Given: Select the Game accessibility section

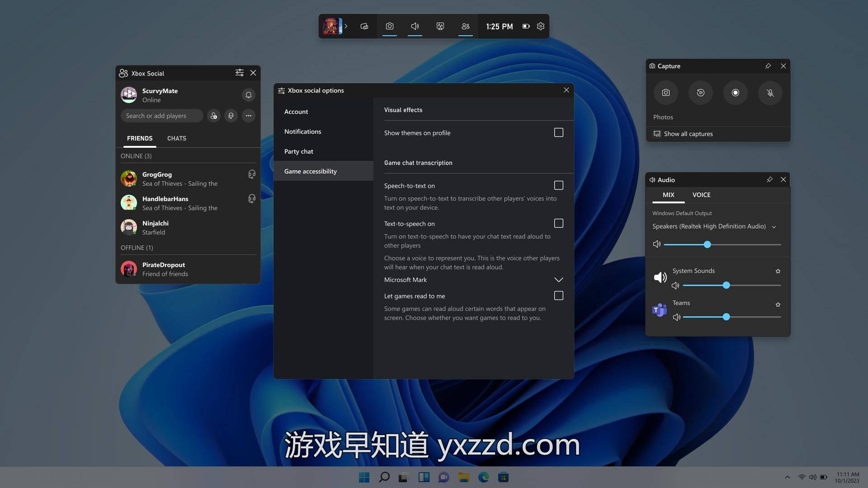Looking at the screenshot, I should tap(323, 171).
